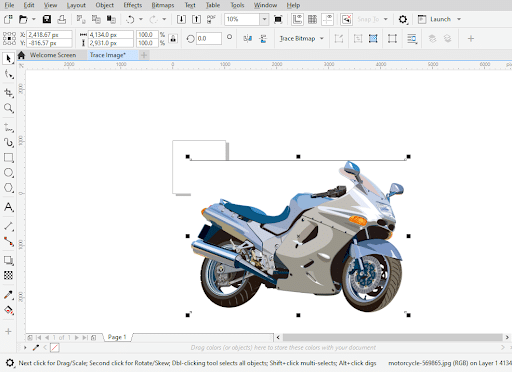Click the object width field
512x372 pixels.
point(111,34)
